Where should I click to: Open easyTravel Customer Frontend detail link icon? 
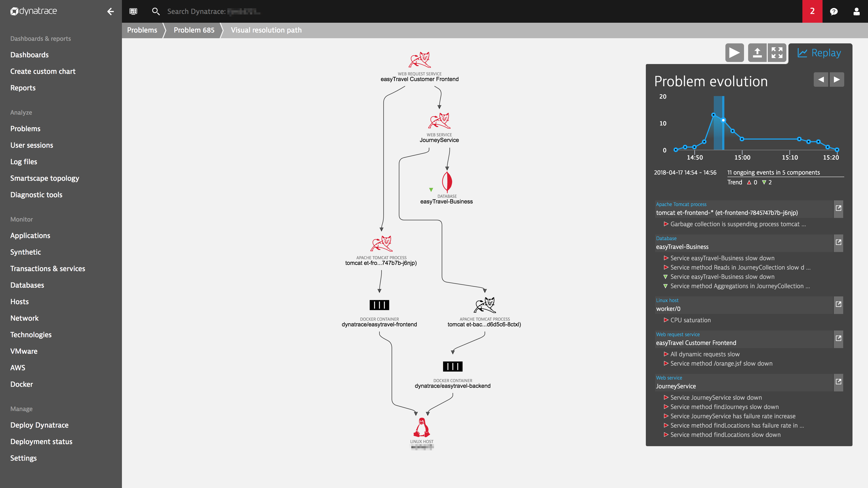click(x=838, y=339)
